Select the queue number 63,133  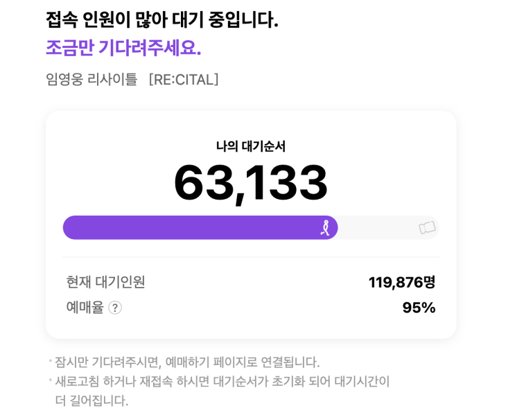coord(251,182)
